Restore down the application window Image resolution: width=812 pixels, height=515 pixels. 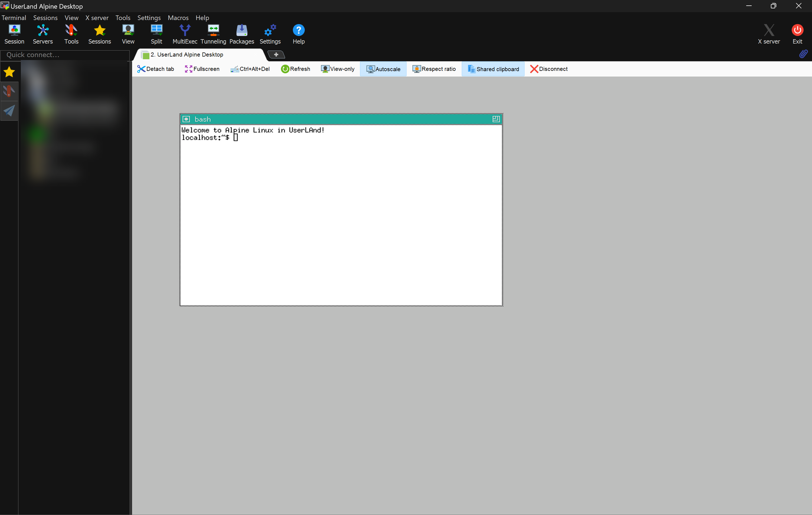coord(774,6)
